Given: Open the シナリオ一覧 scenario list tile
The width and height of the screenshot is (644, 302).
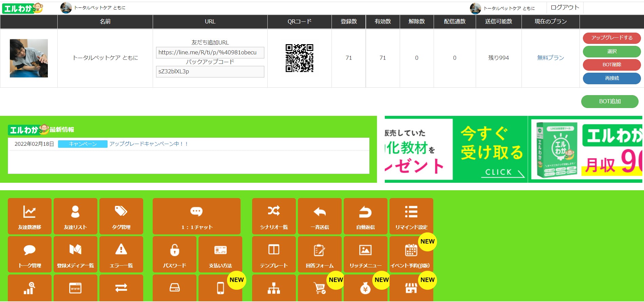Looking at the screenshot, I should click(274, 216).
